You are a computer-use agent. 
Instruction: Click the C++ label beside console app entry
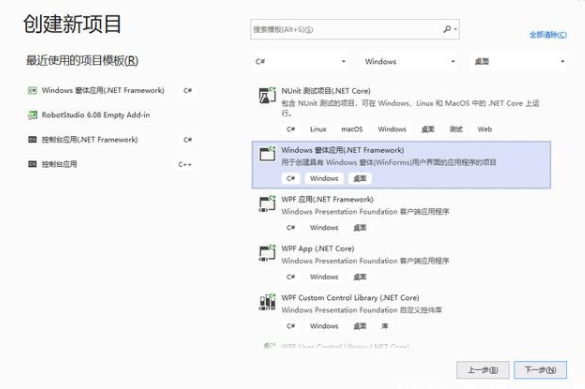pyautogui.click(x=185, y=164)
